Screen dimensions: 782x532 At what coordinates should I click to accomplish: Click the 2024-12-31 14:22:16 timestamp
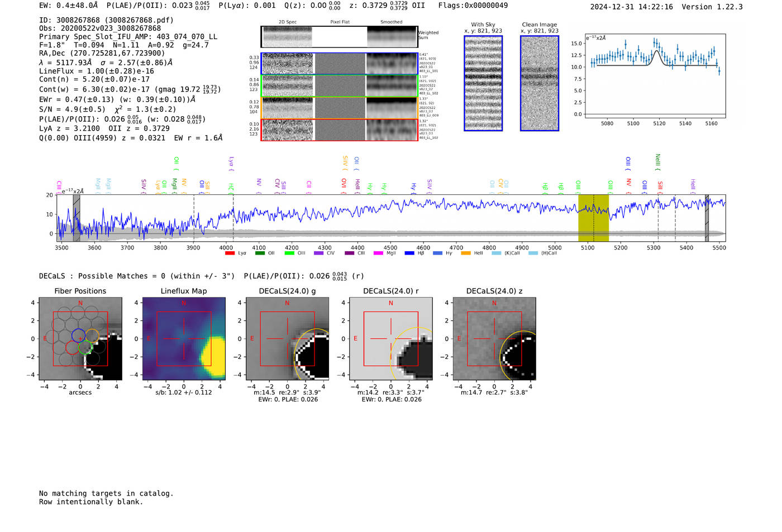click(632, 7)
